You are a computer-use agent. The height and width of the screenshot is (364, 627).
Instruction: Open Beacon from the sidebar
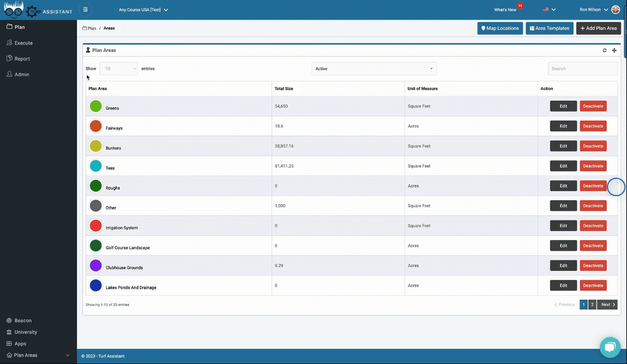(x=23, y=320)
